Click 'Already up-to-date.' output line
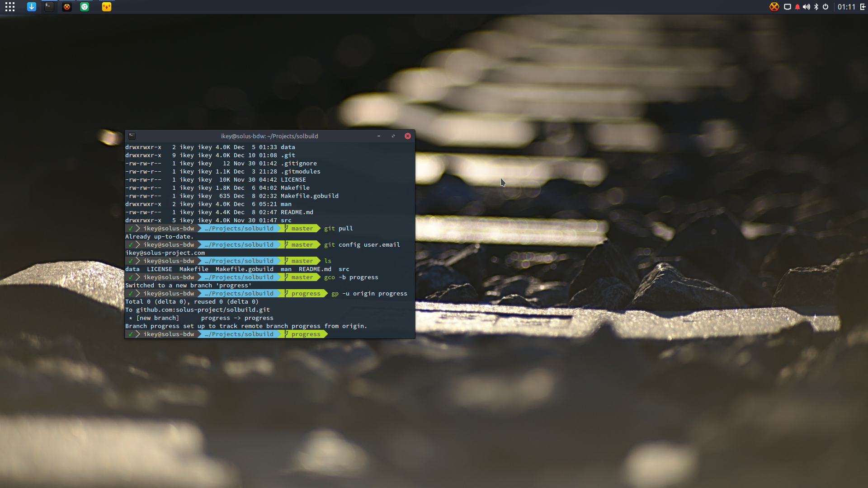 pyautogui.click(x=159, y=237)
